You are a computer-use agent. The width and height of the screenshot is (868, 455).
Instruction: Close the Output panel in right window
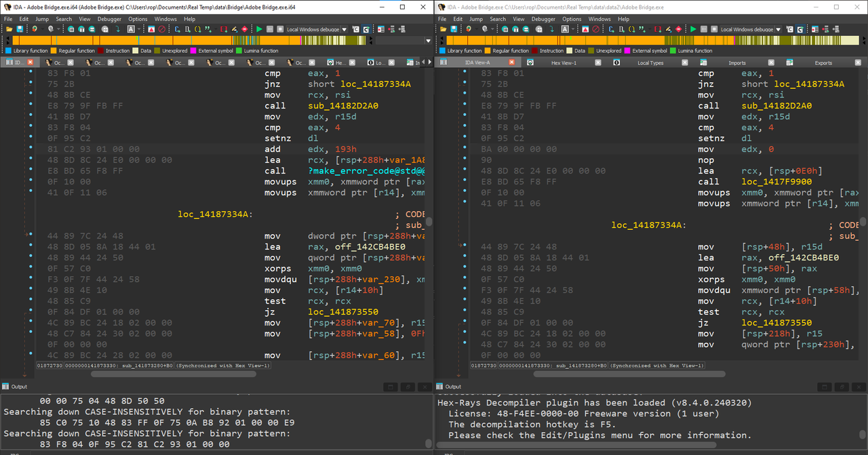click(858, 387)
